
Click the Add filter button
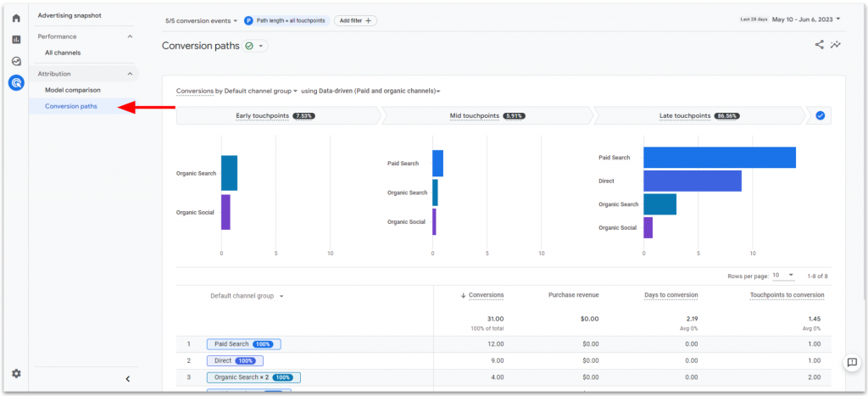[355, 20]
